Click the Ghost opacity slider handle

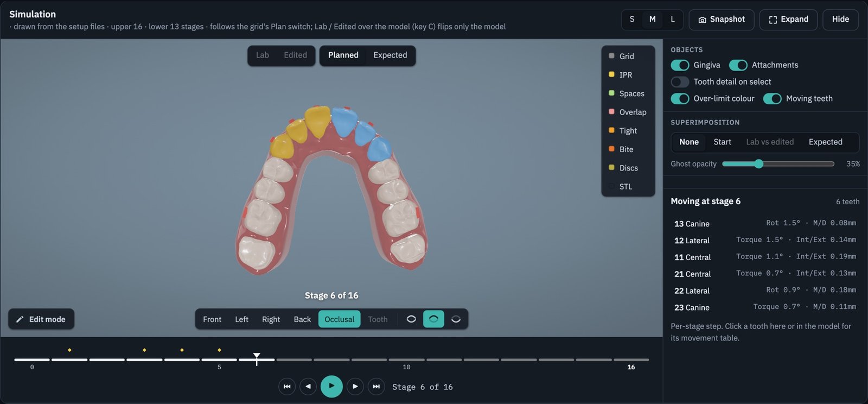[x=759, y=164]
